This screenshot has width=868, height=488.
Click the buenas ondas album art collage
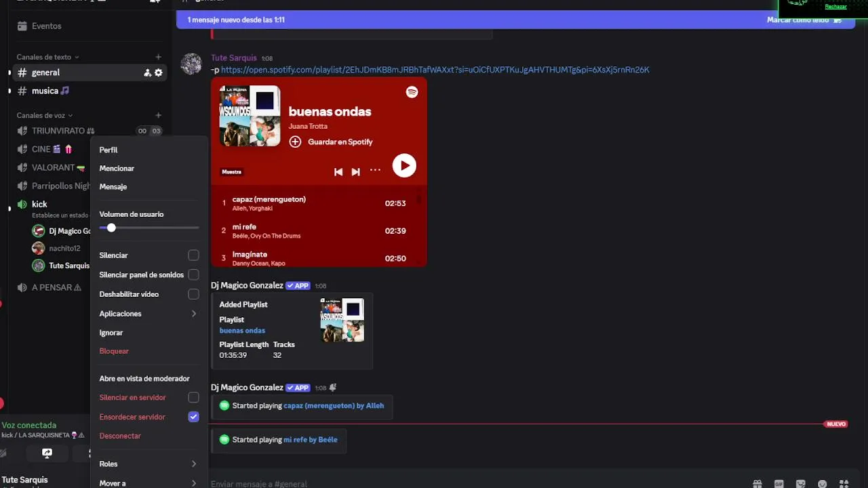click(x=250, y=116)
